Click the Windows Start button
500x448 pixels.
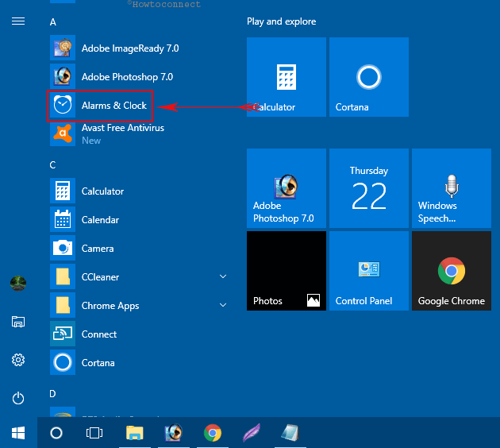pos(18,433)
